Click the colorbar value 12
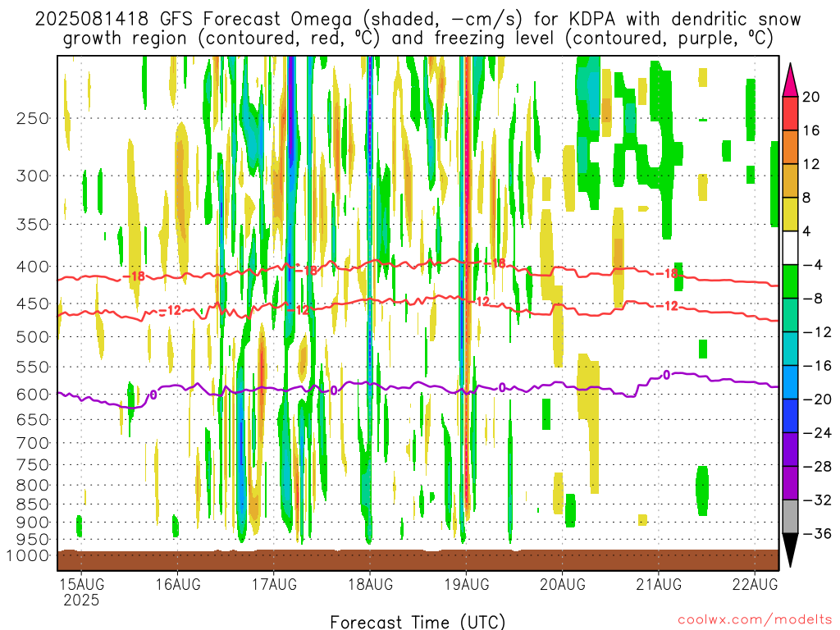840x630 pixels. tap(811, 164)
